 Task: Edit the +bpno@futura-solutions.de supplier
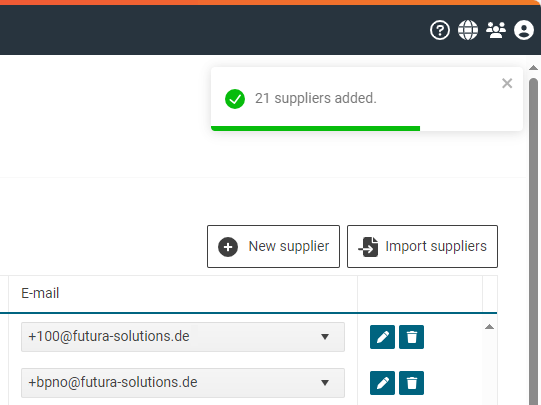point(382,383)
